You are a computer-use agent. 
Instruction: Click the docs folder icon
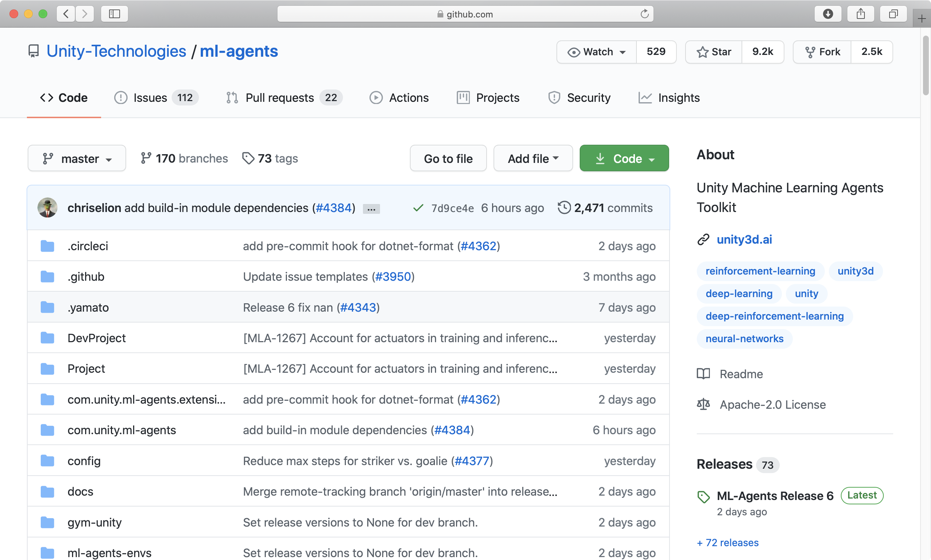[48, 492]
